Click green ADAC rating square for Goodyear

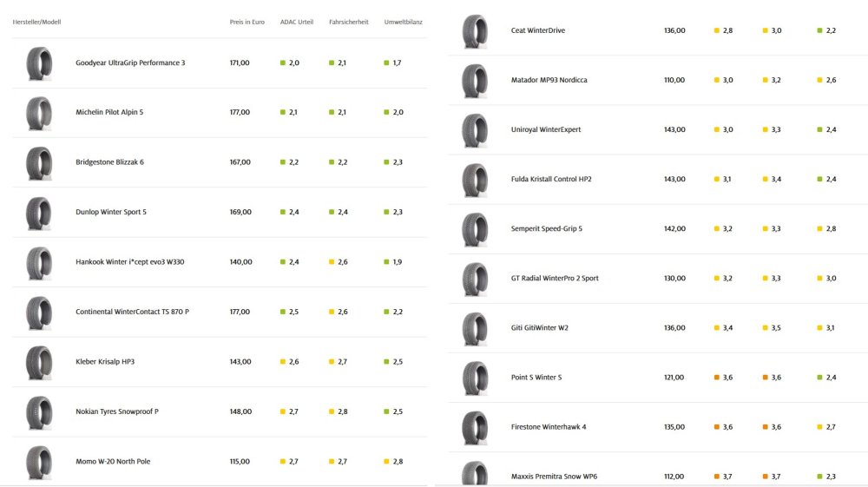(x=283, y=63)
